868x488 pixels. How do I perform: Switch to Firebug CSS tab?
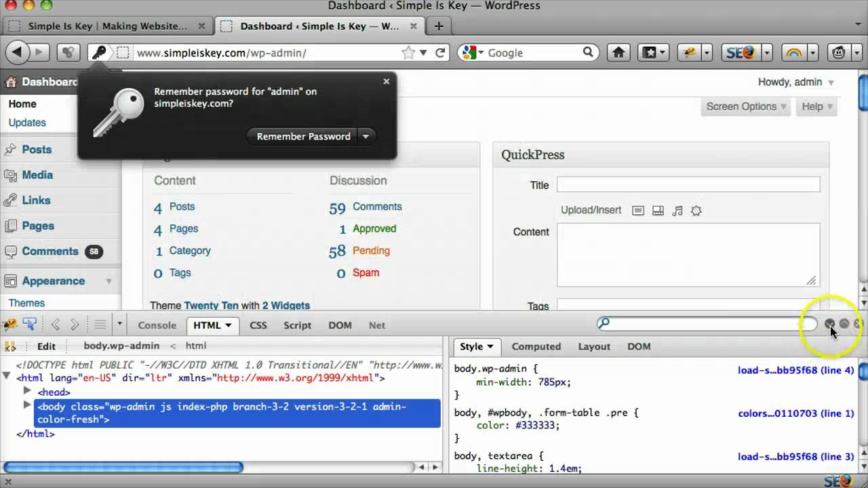pos(258,325)
